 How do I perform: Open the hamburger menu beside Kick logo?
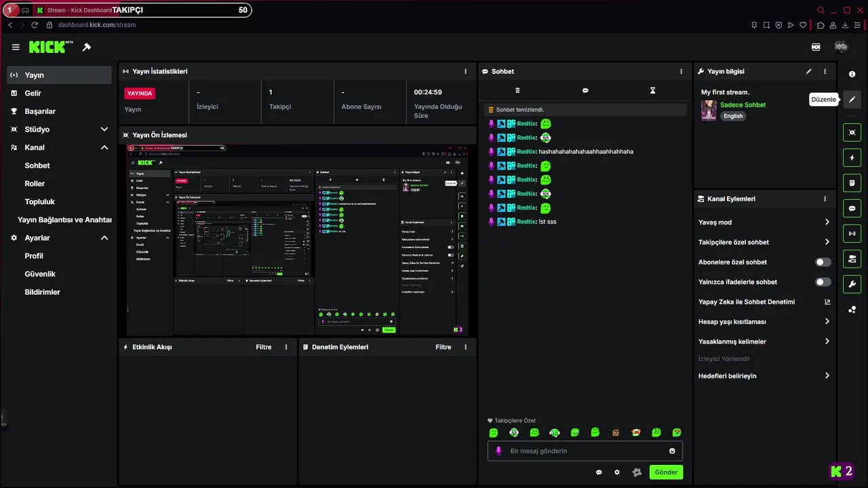tap(16, 47)
